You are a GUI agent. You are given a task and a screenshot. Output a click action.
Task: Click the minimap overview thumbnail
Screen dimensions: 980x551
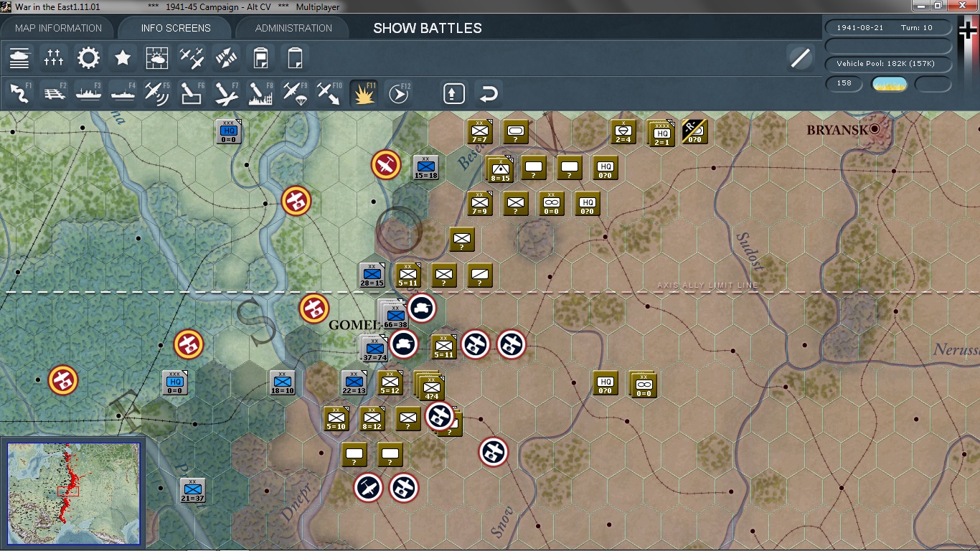tap(74, 492)
